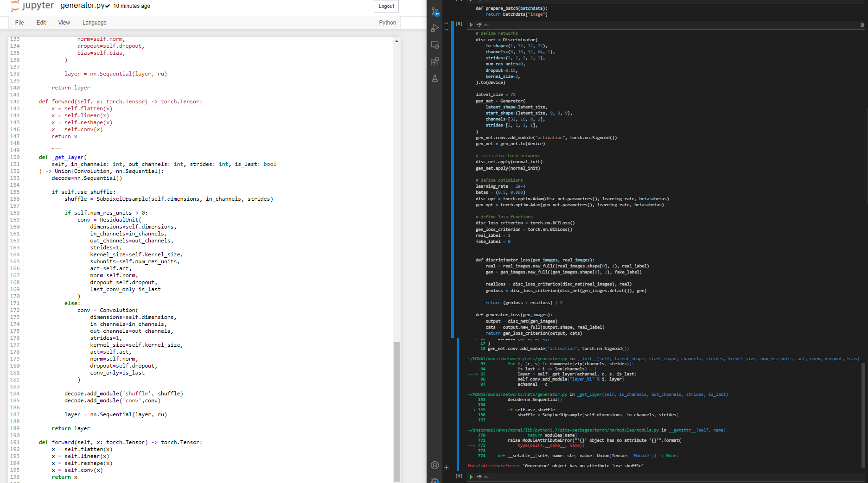Open the Extensions view
Image resolution: width=868 pixels, height=483 pixels.
[435, 61]
